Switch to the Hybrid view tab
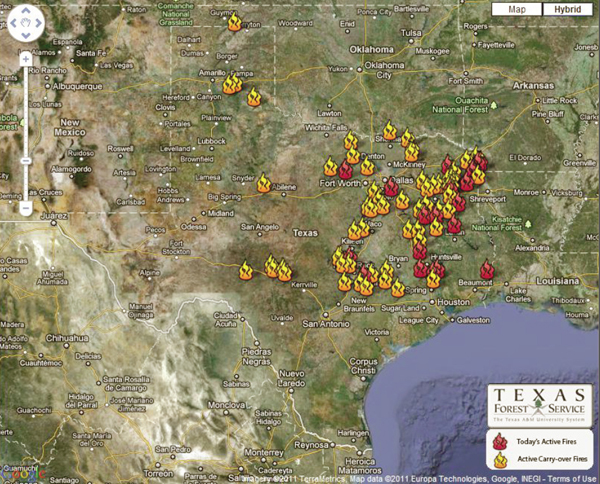This screenshot has height=484, width=600. coord(564,9)
